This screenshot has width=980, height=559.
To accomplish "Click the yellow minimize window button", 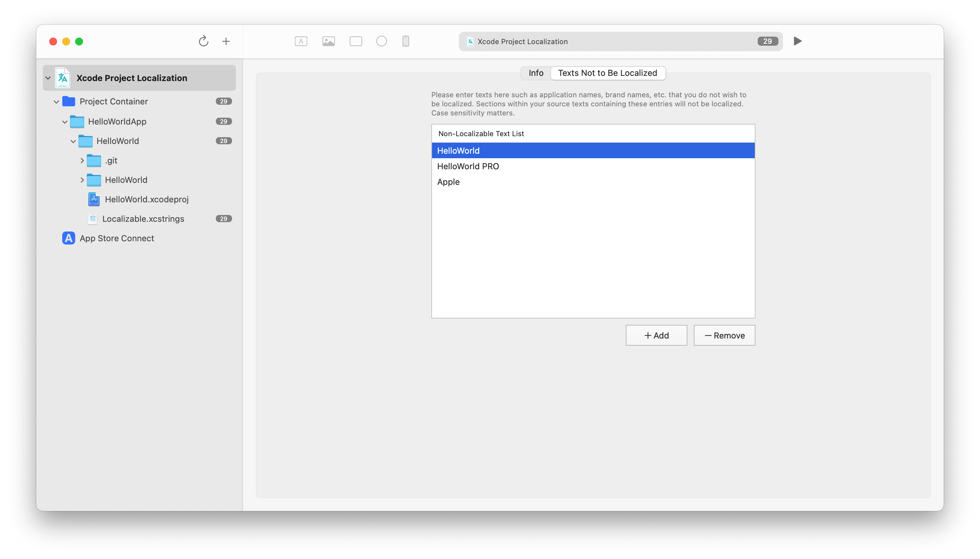I will 66,42.
